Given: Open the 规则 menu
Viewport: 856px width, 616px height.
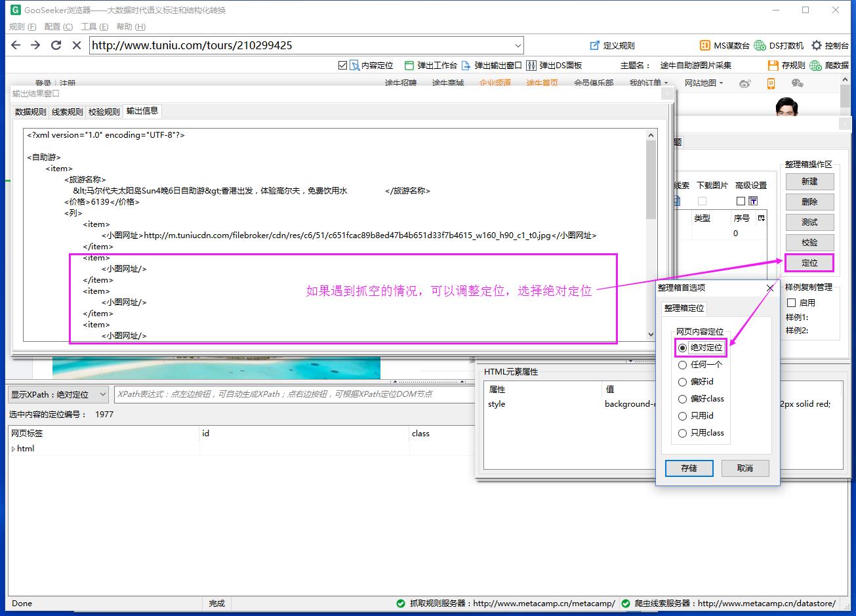Looking at the screenshot, I should [x=22, y=27].
